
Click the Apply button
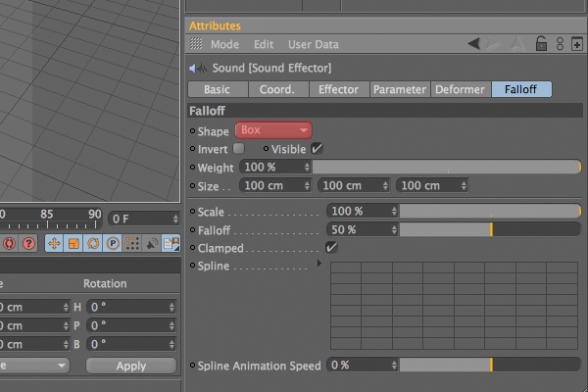pyautogui.click(x=131, y=366)
